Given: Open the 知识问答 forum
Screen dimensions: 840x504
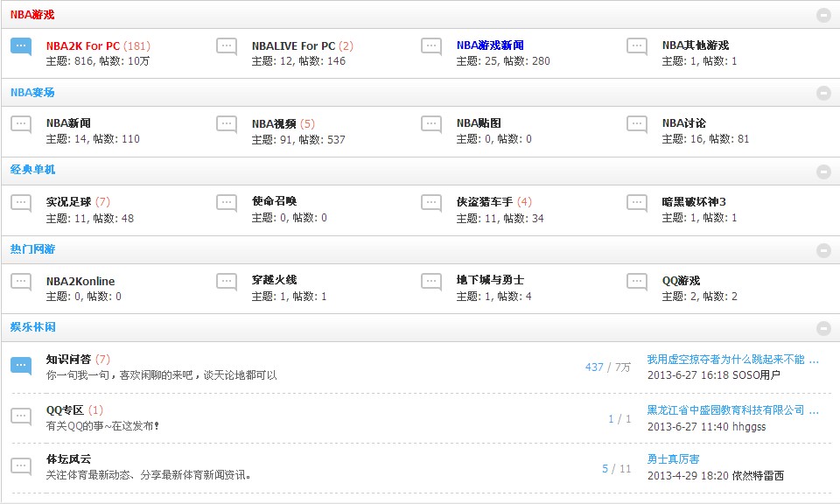Looking at the screenshot, I should point(68,360).
